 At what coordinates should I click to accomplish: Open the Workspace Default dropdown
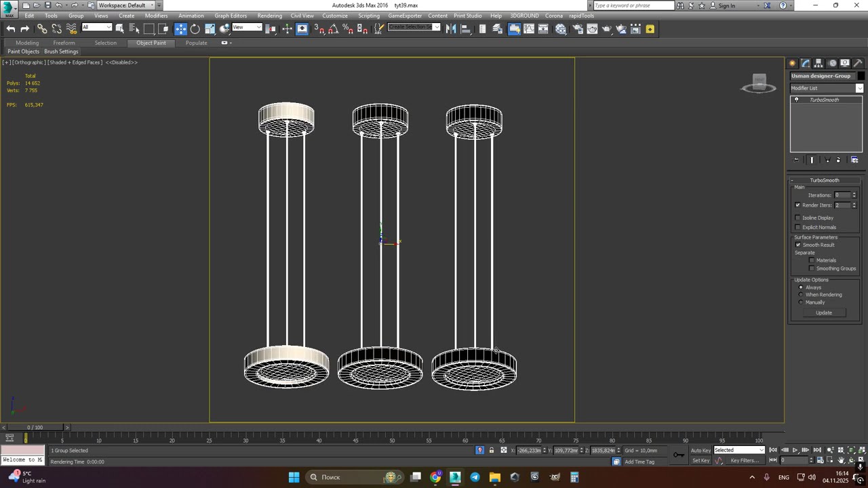125,5
